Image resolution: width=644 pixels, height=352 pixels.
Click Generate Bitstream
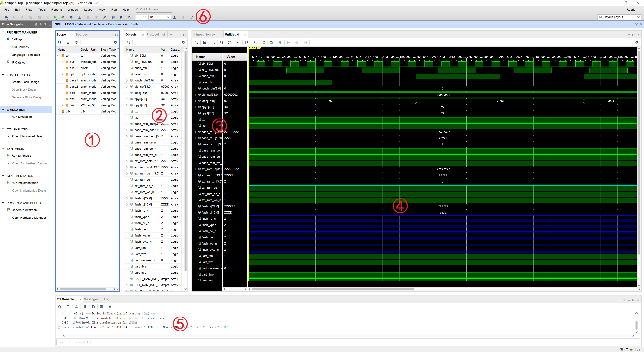pos(24,210)
